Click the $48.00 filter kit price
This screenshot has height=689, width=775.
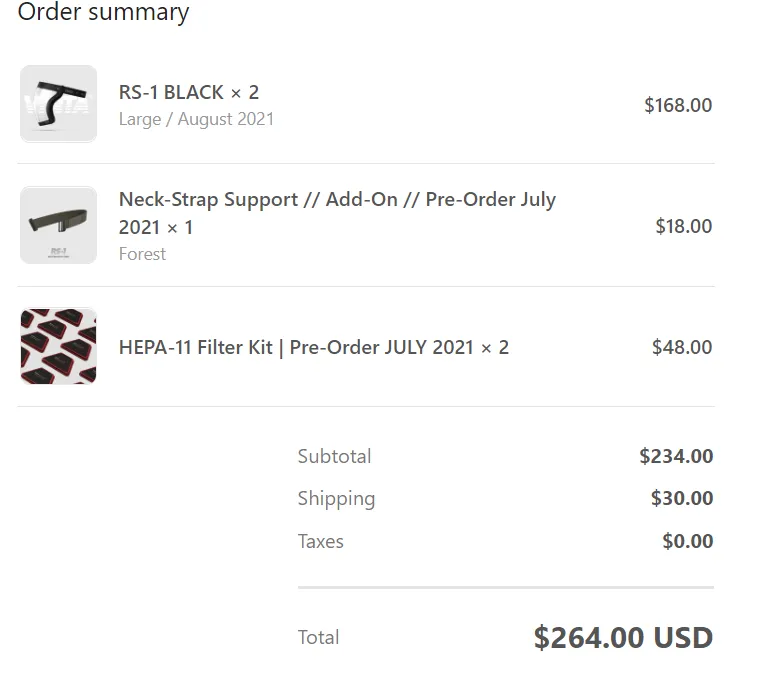tap(682, 347)
